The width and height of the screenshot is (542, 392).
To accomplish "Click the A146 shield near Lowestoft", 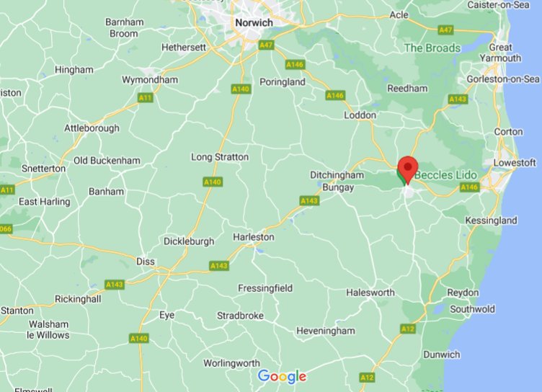I will click(x=469, y=187).
